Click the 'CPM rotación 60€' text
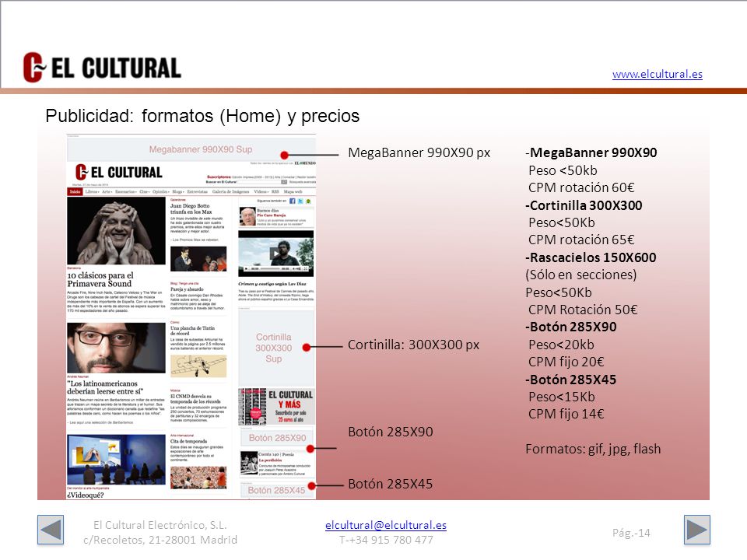747x560 pixels. click(x=581, y=187)
